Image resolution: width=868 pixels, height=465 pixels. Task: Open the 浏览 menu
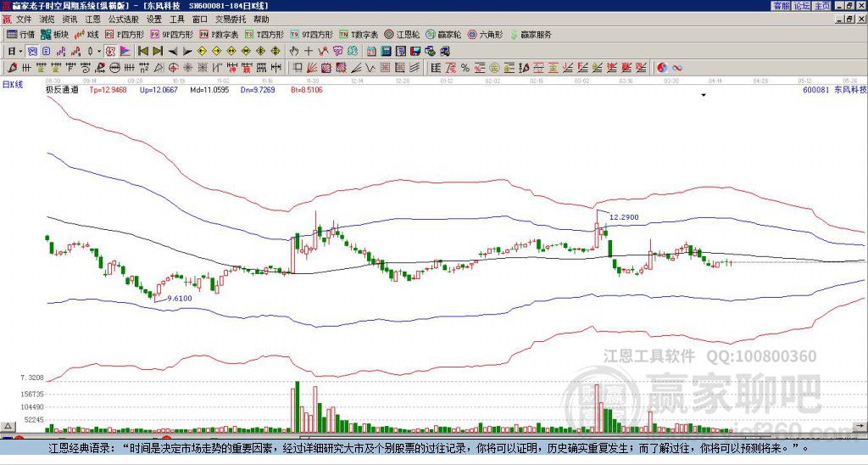pos(47,20)
